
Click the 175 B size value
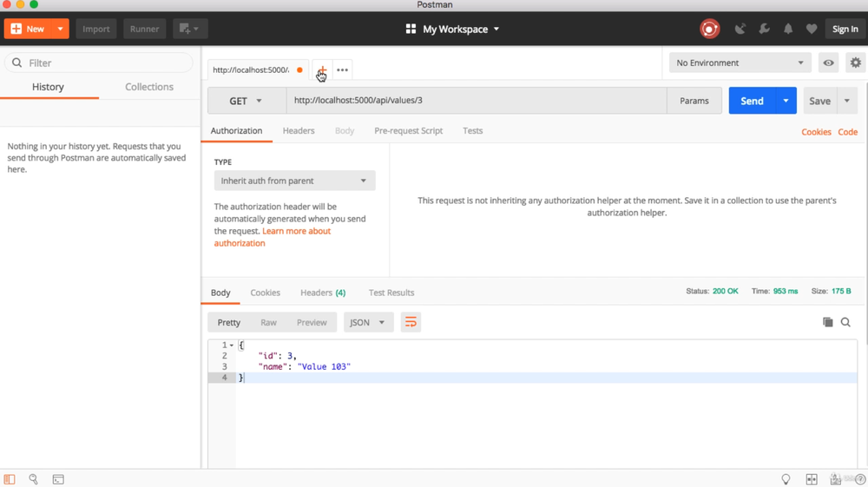tap(841, 291)
